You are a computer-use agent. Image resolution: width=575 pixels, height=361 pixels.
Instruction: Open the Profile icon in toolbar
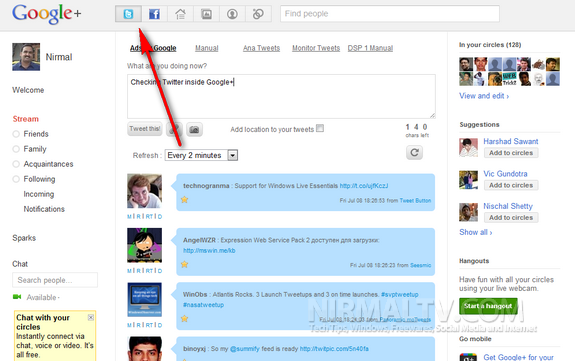click(x=232, y=14)
